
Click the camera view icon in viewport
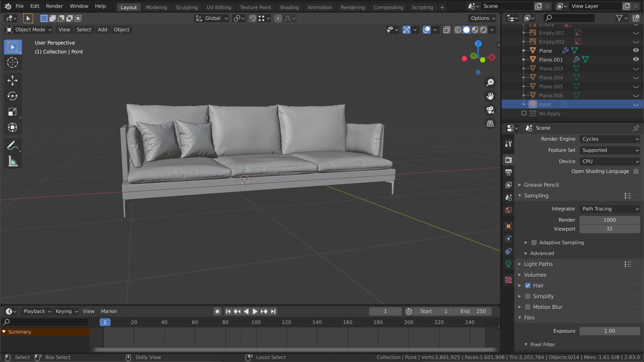tap(490, 110)
